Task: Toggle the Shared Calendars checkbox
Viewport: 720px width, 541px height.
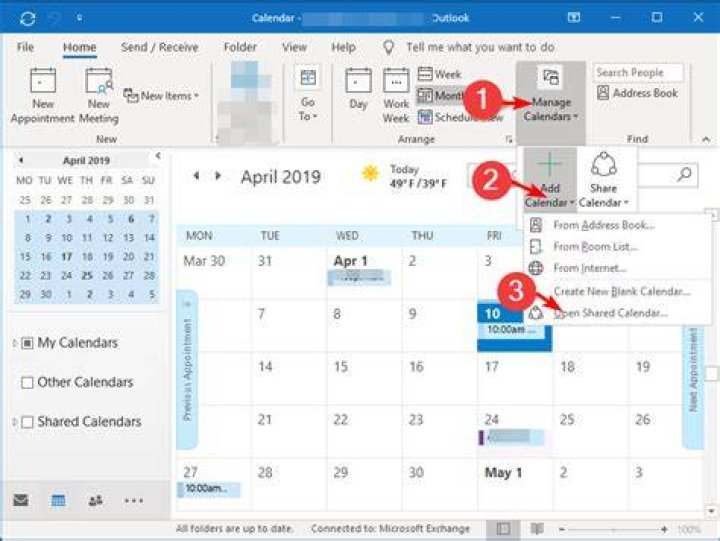Action: tap(28, 422)
